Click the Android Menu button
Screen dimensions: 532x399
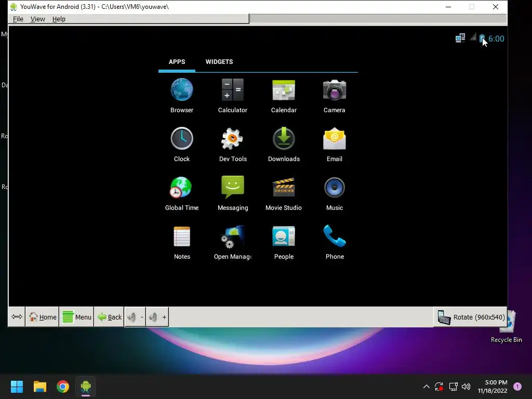77,317
